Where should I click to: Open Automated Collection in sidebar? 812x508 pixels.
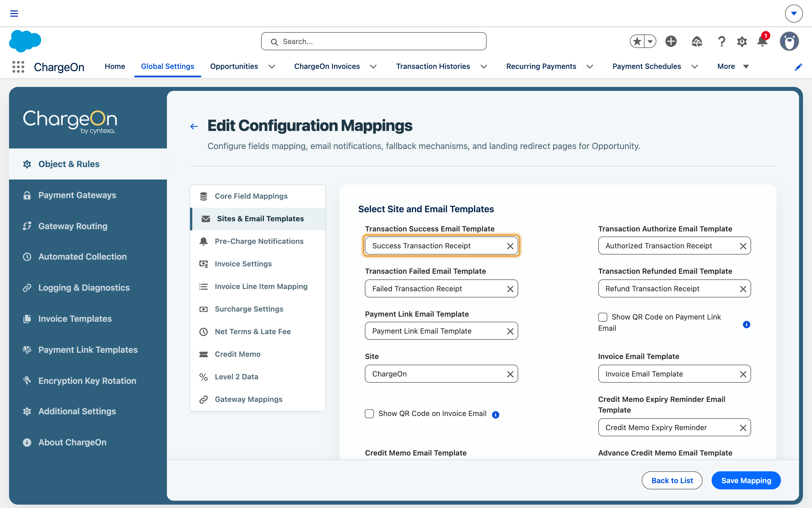(x=88, y=257)
